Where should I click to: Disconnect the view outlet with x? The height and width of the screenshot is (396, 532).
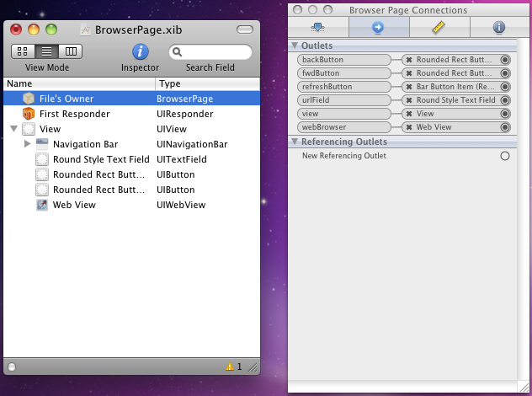[409, 114]
